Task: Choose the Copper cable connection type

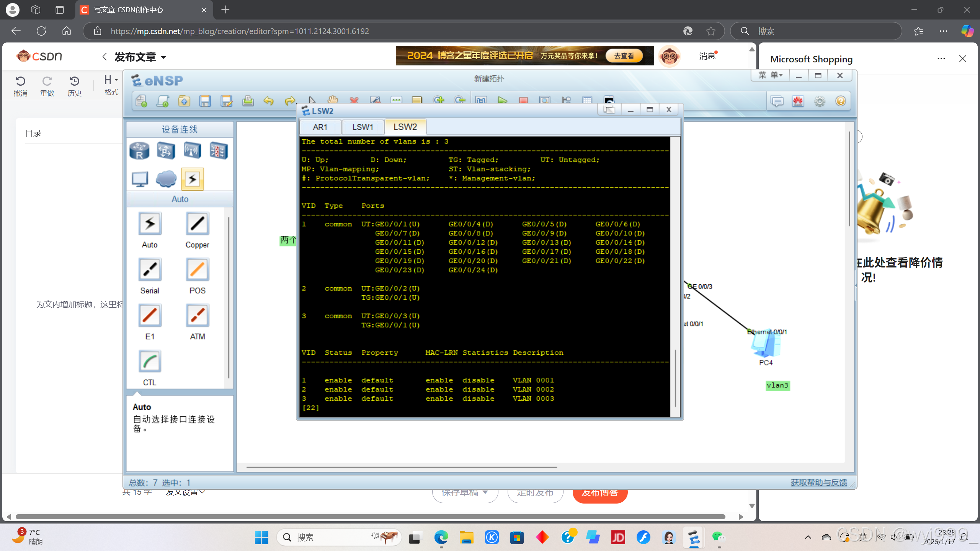Action: tap(197, 224)
